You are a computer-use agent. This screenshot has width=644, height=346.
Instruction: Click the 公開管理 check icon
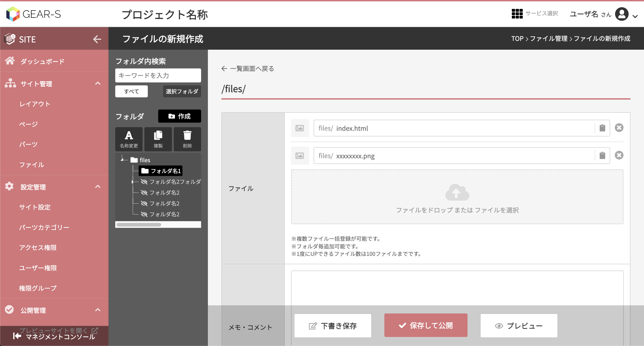[9, 309]
